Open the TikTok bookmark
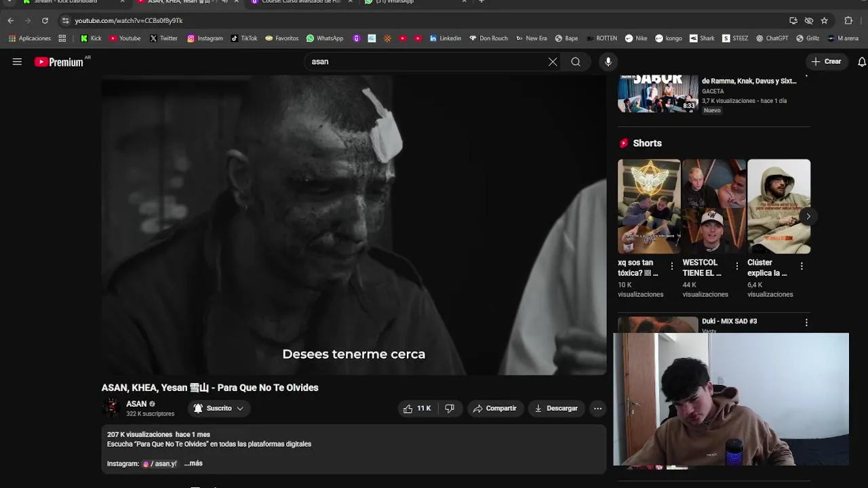868x488 pixels. click(244, 39)
